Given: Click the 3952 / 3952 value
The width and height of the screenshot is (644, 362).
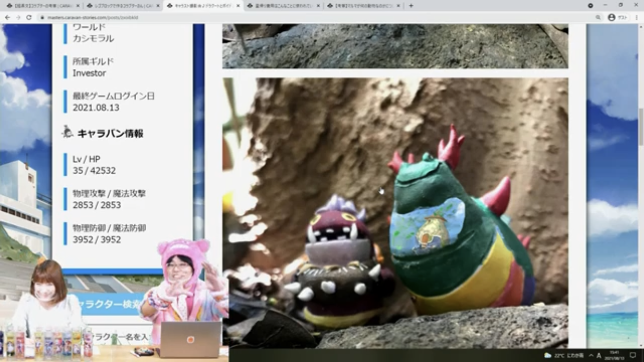Looking at the screenshot, I should (x=97, y=240).
